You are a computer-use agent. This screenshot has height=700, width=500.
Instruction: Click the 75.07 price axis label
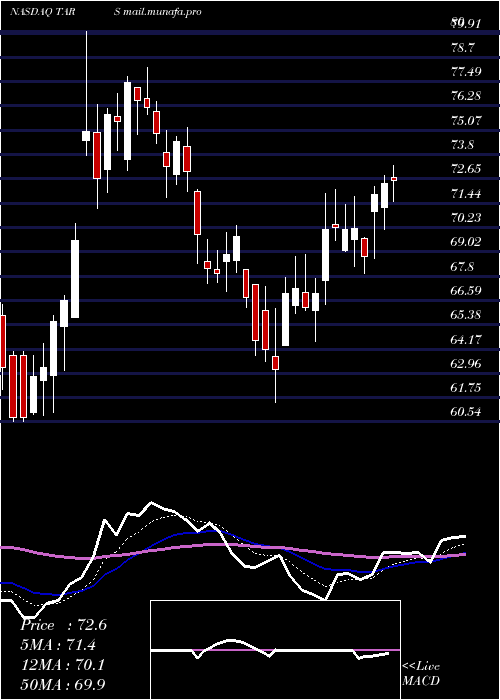coord(467,120)
